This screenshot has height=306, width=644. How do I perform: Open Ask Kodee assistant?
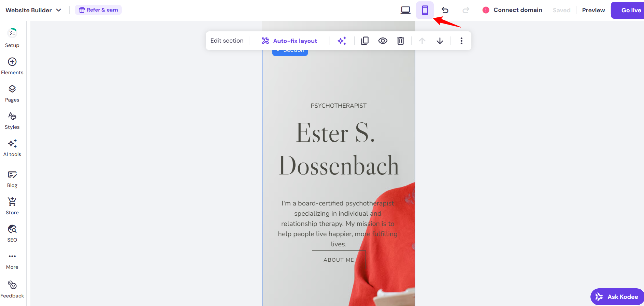pyautogui.click(x=617, y=297)
